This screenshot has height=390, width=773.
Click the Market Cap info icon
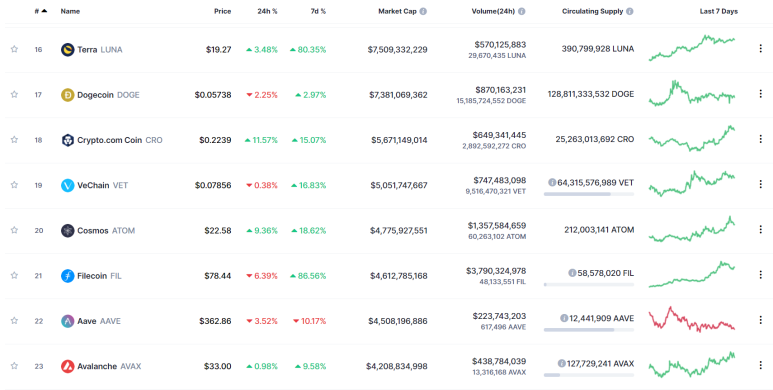[x=423, y=11]
